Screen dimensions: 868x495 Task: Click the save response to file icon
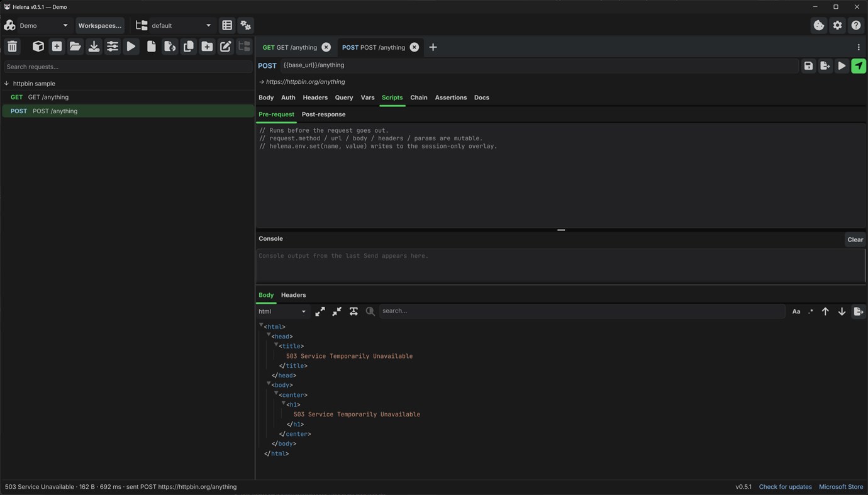pos(859,311)
